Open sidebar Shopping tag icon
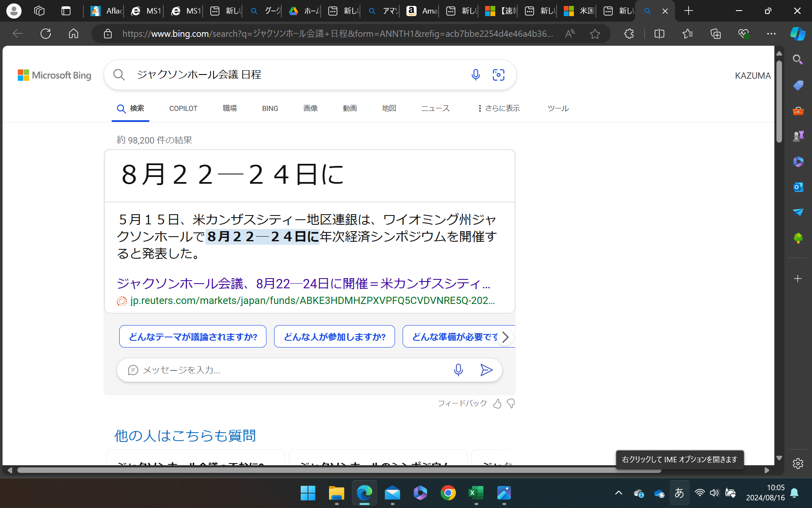The width and height of the screenshot is (812, 508). pos(798,85)
